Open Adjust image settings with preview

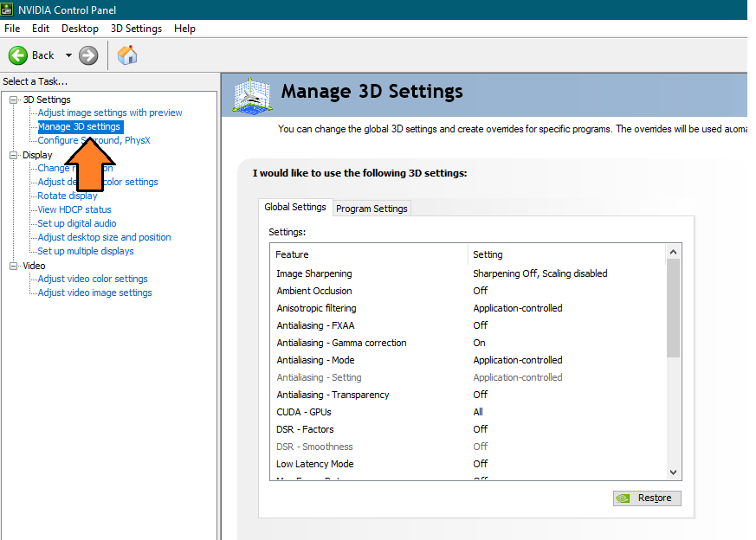pyautogui.click(x=110, y=112)
